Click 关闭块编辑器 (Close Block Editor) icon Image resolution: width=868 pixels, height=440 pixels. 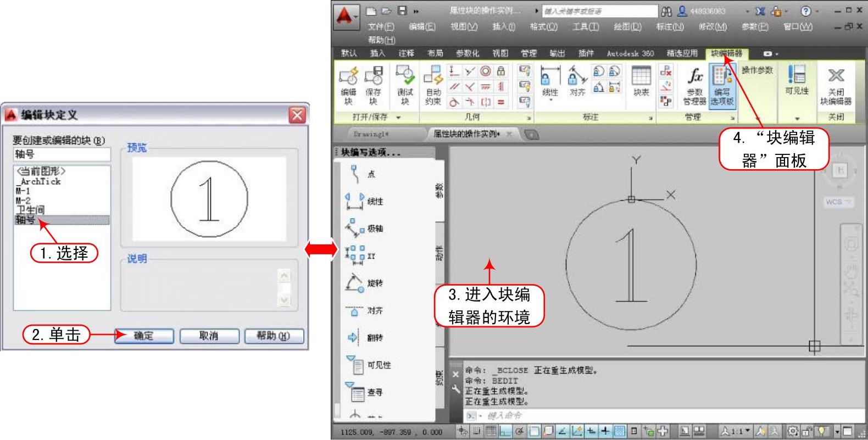(x=836, y=86)
